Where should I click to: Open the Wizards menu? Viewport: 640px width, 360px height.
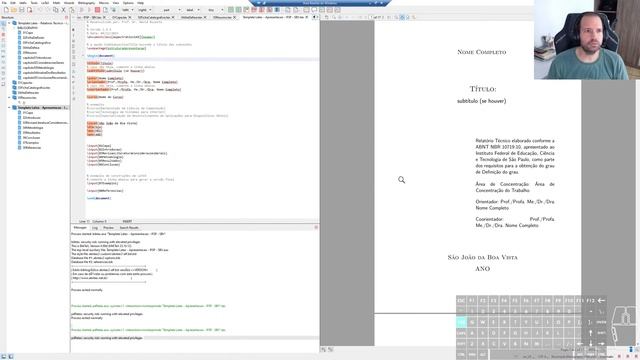69,3
